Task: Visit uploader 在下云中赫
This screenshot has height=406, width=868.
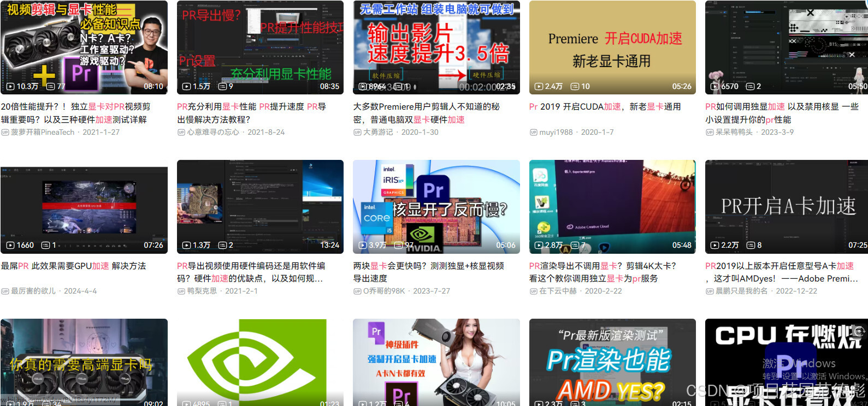Action: coord(558,291)
